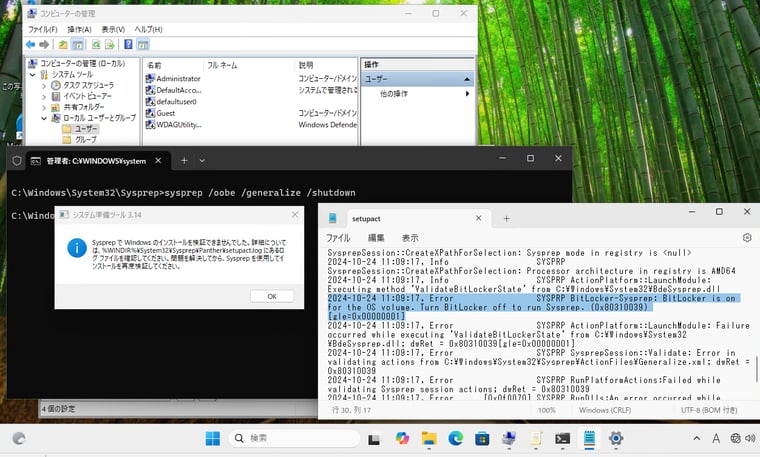The height and width of the screenshot is (457, 760).
Task: Click the 100% zoom level in Notepad status bar
Action: click(x=547, y=410)
